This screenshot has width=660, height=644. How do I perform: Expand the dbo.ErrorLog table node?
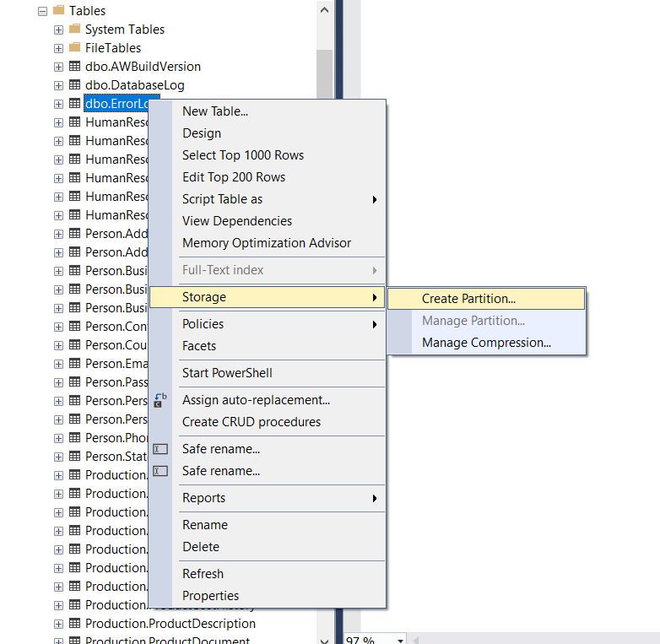click(58, 104)
